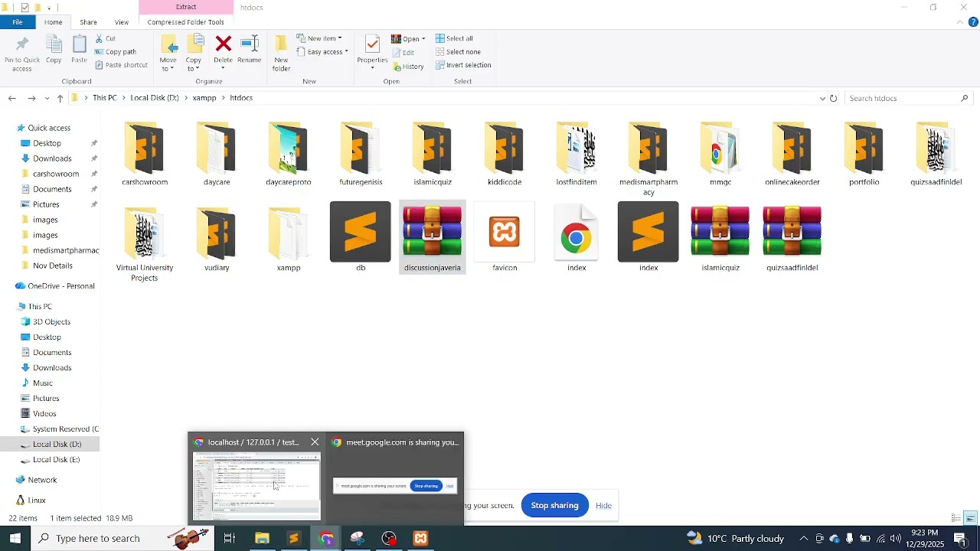This screenshot has height=551, width=980.
Task: Select the favicon file
Action: tap(505, 238)
